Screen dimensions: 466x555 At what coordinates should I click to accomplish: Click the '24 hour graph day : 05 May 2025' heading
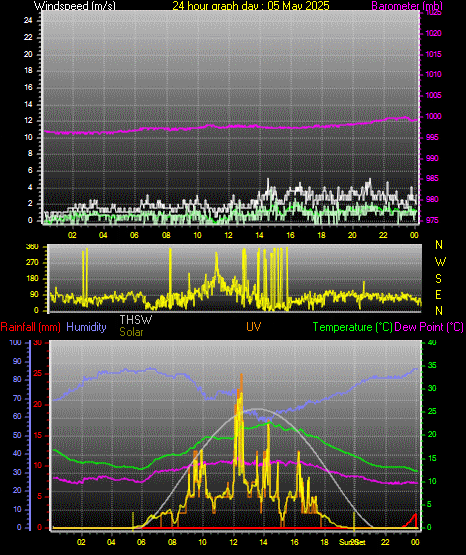[x=251, y=5]
